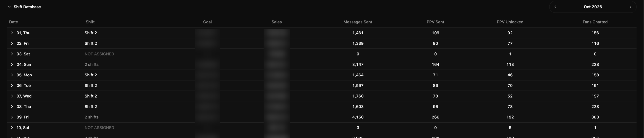Expand the 06, Tue row chevron
The width and height of the screenshot is (644, 138).
[12, 85]
